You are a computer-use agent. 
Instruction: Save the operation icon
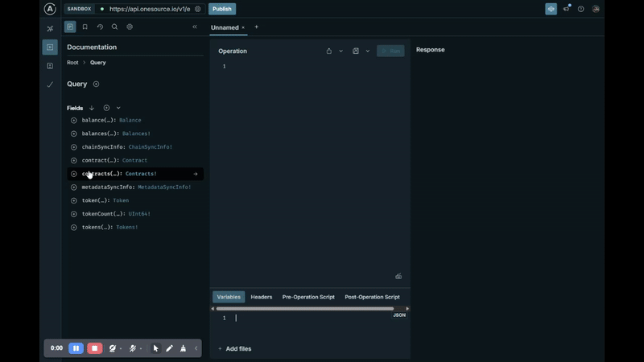click(x=356, y=51)
